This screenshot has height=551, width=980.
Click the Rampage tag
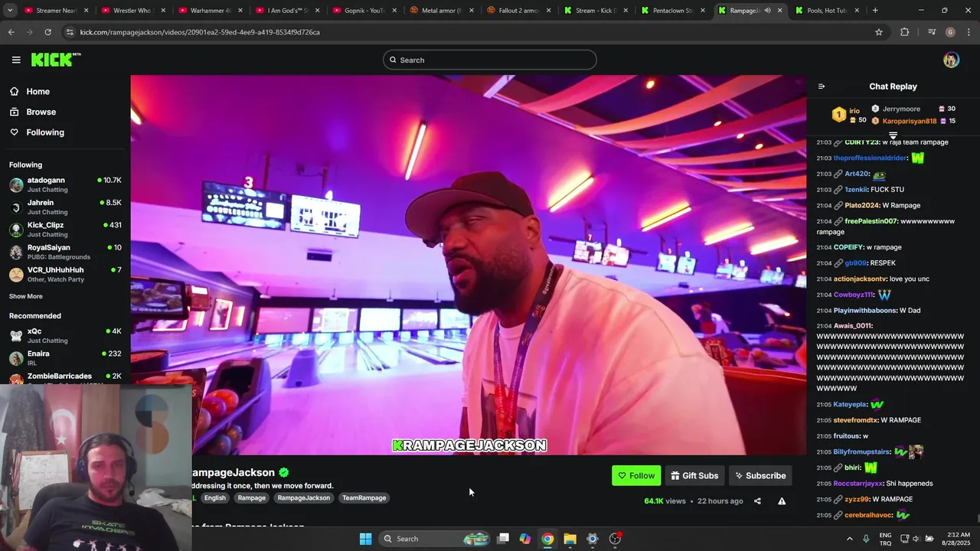pyautogui.click(x=251, y=497)
